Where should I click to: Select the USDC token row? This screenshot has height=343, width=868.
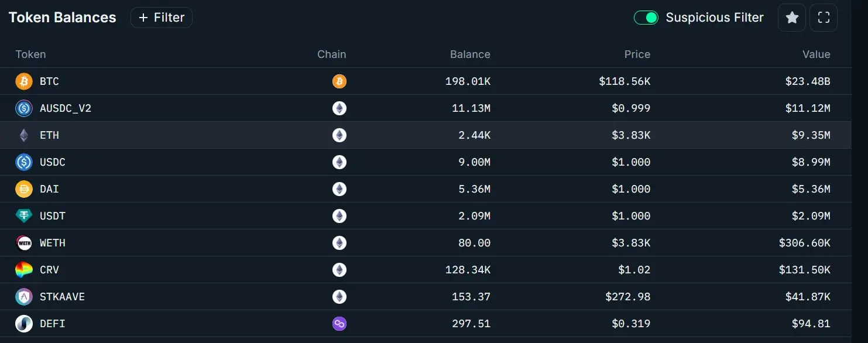[x=426, y=162]
